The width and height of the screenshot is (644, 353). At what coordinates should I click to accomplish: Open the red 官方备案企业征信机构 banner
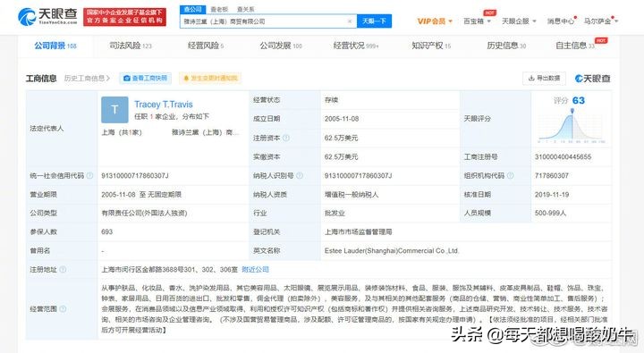tap(124, 17)
